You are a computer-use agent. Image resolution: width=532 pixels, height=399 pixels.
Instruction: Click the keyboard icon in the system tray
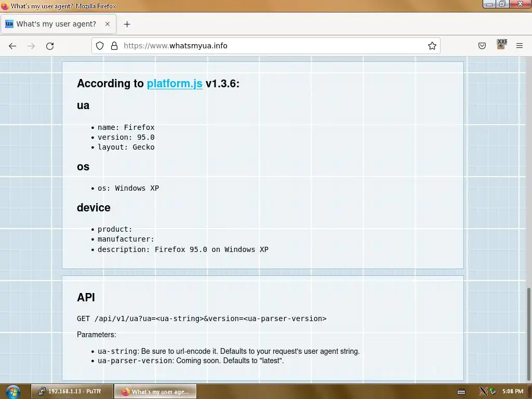(x=461, y=392)
